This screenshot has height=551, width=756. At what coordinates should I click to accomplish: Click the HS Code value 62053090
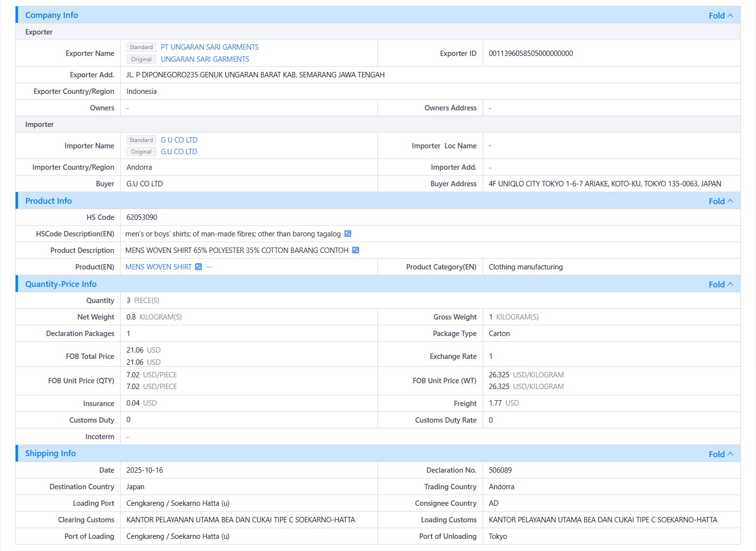tap(142, 217)
